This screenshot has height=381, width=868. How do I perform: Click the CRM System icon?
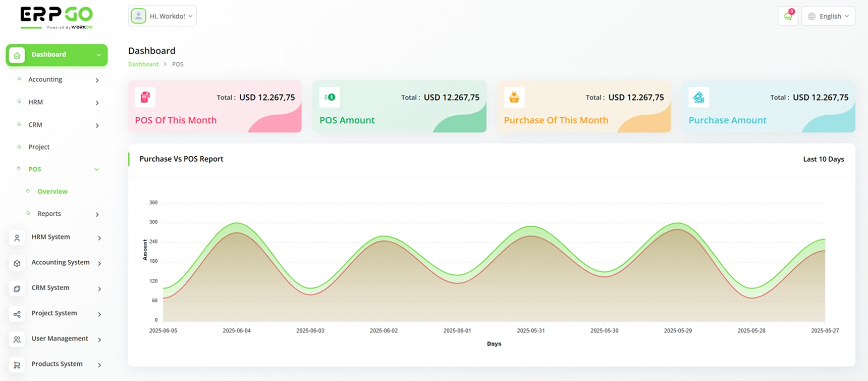coord(17,289)
